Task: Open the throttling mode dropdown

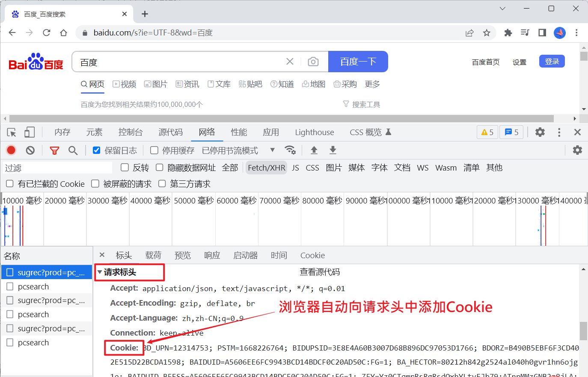Action: tap(273, 150)
